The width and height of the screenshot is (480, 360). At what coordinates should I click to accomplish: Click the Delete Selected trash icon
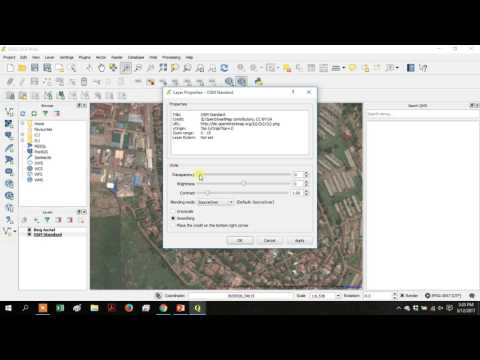(84, 82)
